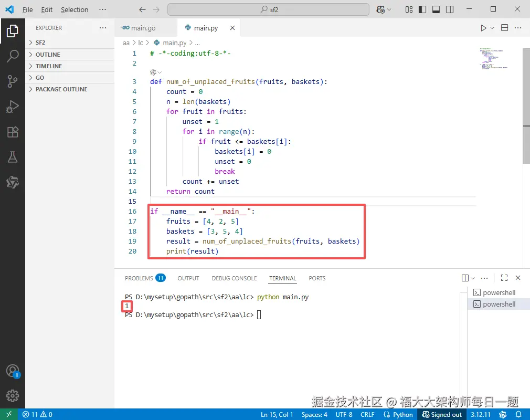Switch to the DEBUG CONSOLE tab
This screenshot has height=420, width=530.
[x=234, y=278]
